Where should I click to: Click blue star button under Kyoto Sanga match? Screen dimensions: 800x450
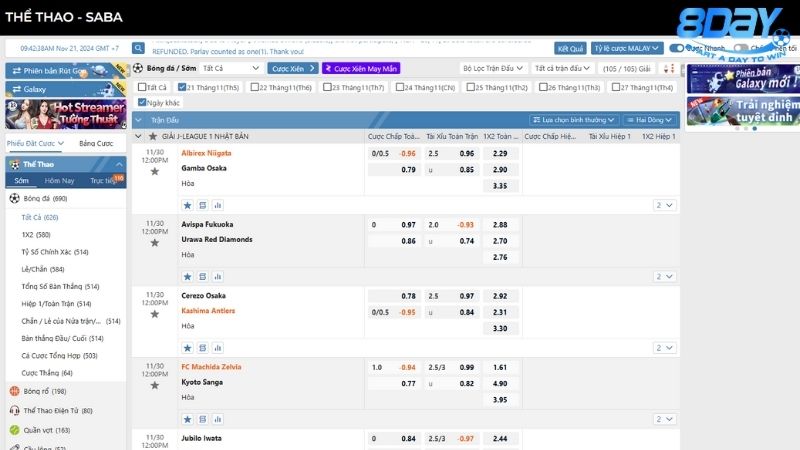[x=187, y=419]
